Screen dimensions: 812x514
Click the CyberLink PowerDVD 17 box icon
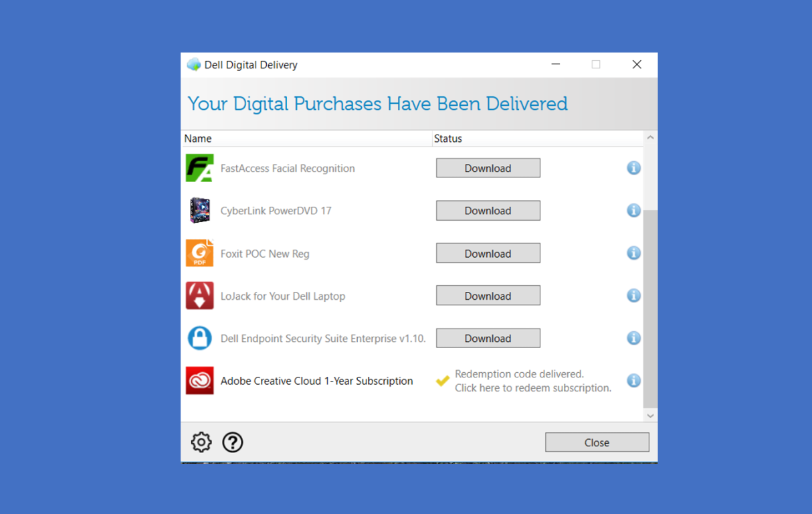click(199, 210)
